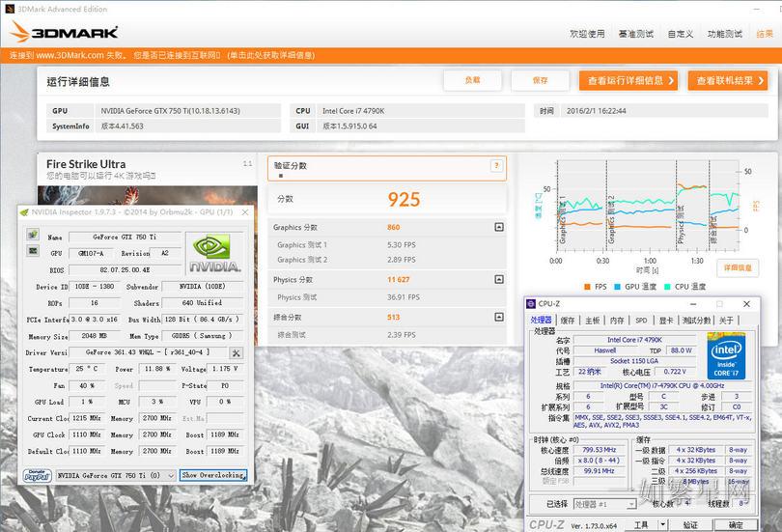Click the 规格 field Intel(R) Core(TM) i7-4790K CPU @ 4.00GHz

coord(662,385)
